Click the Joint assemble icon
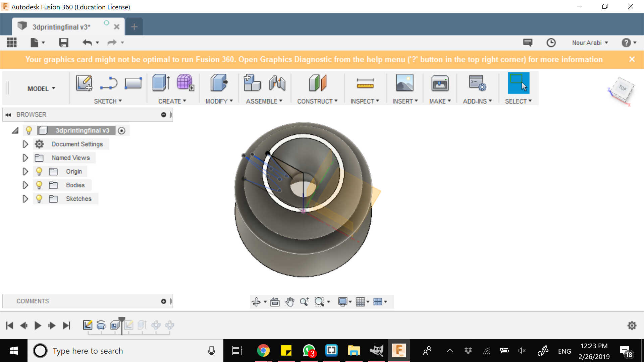 pos(277,83)
